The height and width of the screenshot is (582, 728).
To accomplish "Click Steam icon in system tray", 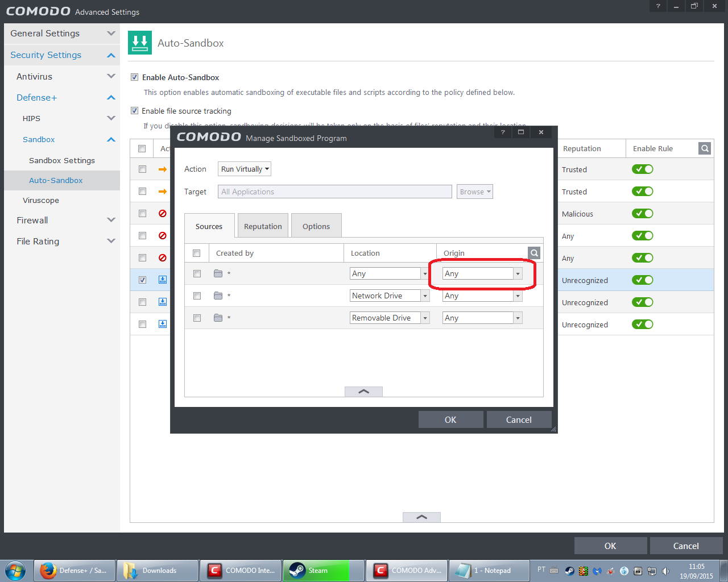I will click(569, 571).
